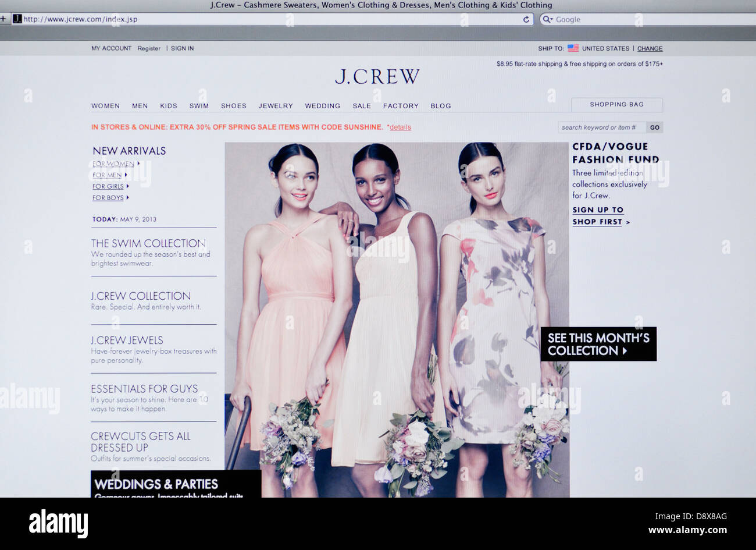Click the Google search magnifier icon
The width and height of the screenshot is (756, 550).
547,19
